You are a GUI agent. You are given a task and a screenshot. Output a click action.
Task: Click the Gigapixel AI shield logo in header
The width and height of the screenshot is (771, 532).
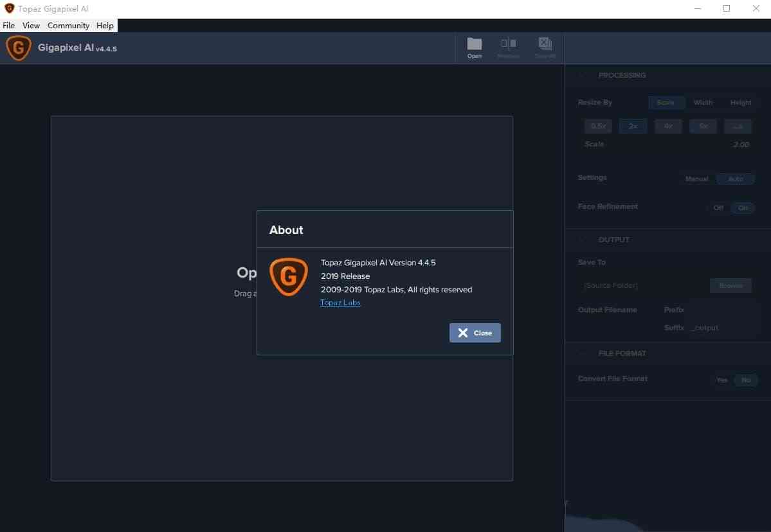[x=19, y=48]
